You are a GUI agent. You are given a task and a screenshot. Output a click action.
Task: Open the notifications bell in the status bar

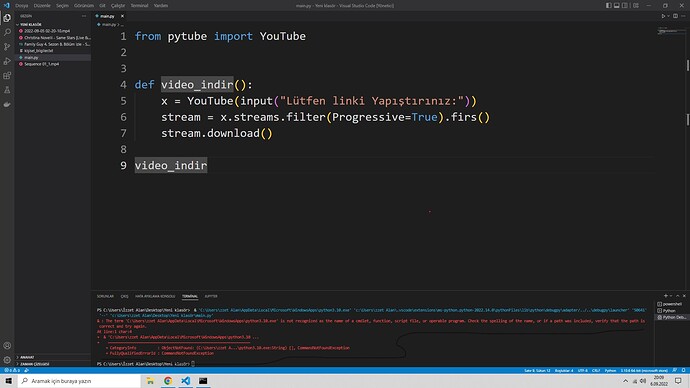pos(683,370)
